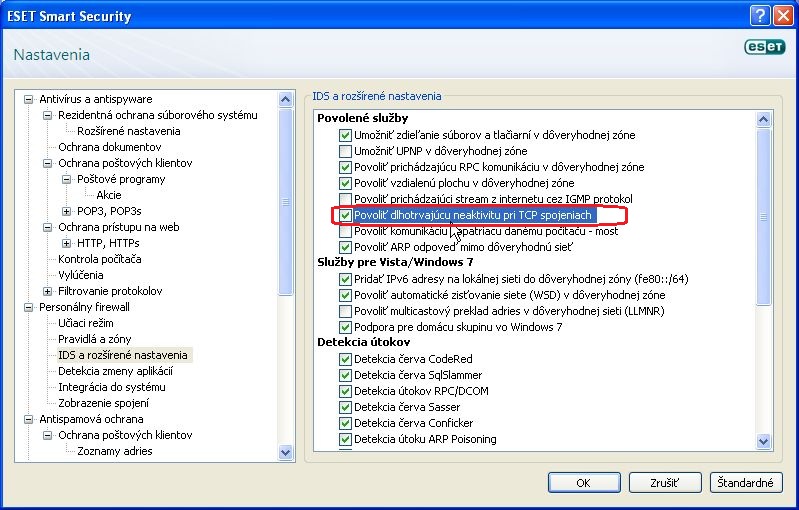This screenshot has height=510, width=799.
Task: Restore defaults with Štandardné button
Action: (745, 483)
